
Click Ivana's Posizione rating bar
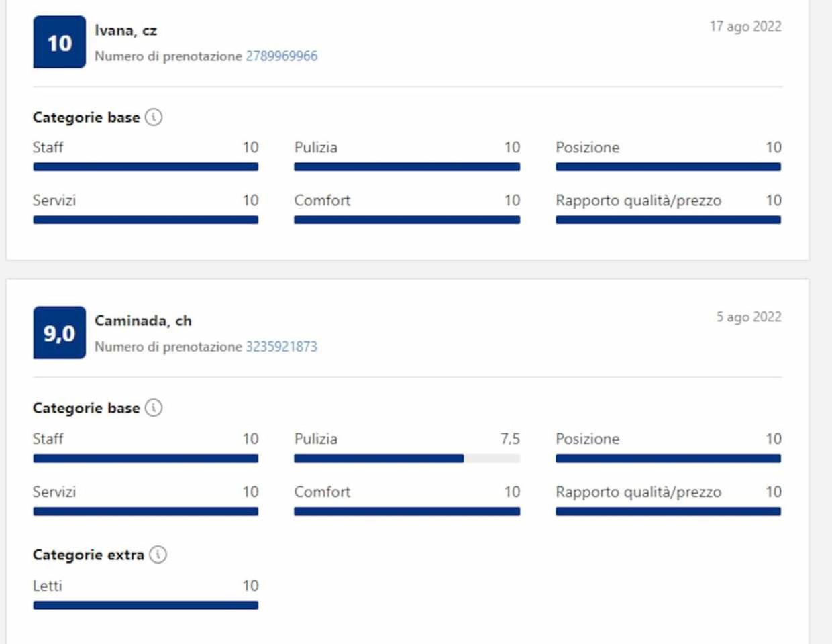tap(668, 167)
